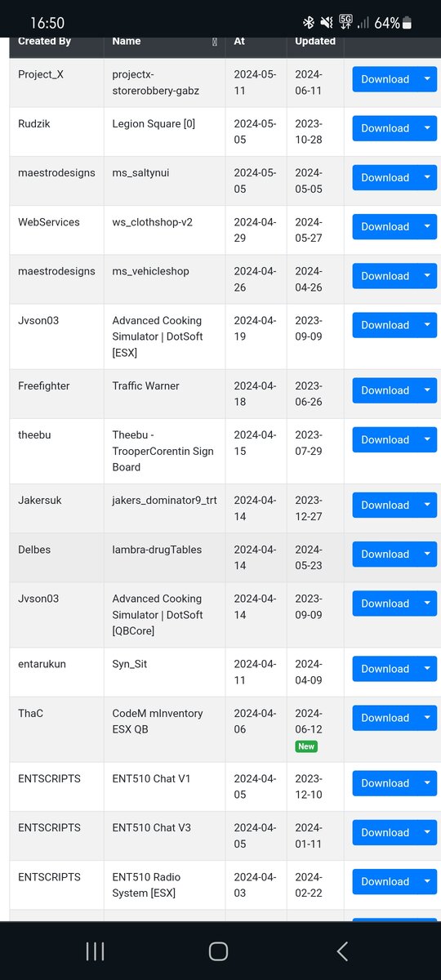Download Legion Square [0]
The height and width of the screenshot is (980, 441).
[385, 128]
